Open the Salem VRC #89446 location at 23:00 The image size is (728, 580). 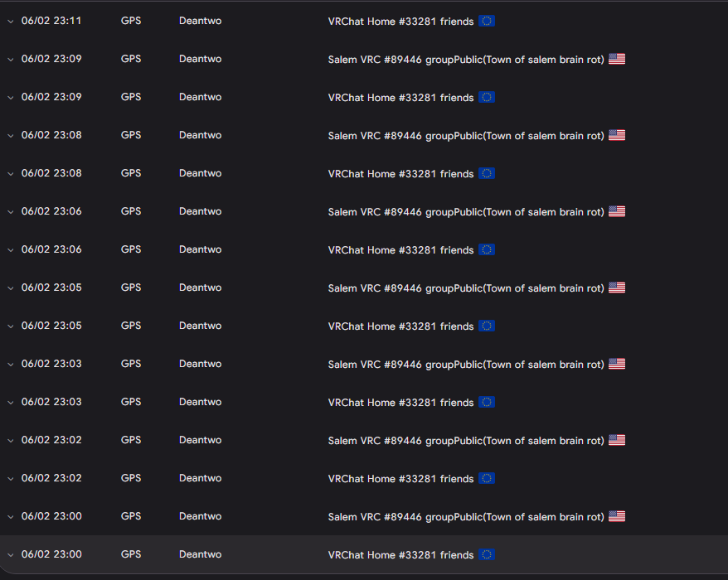tap(466, 516)
